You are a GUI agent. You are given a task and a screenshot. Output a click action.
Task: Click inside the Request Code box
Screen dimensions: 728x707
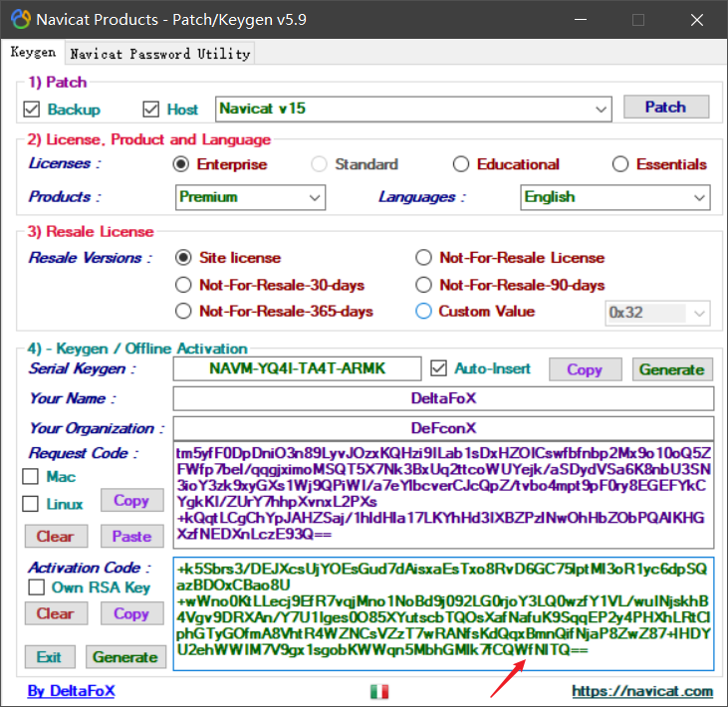(x=443, y=495)
